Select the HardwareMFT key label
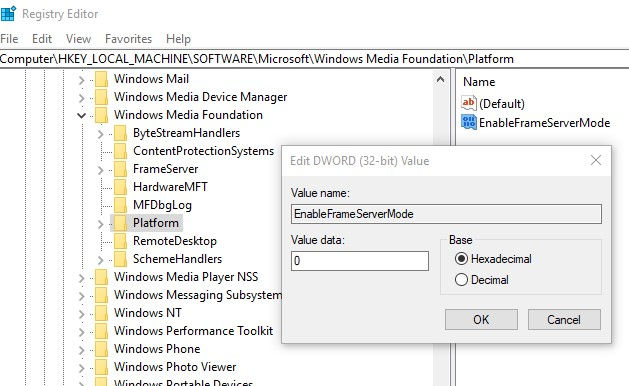629x386 pixels. click(x=170, y=187)
